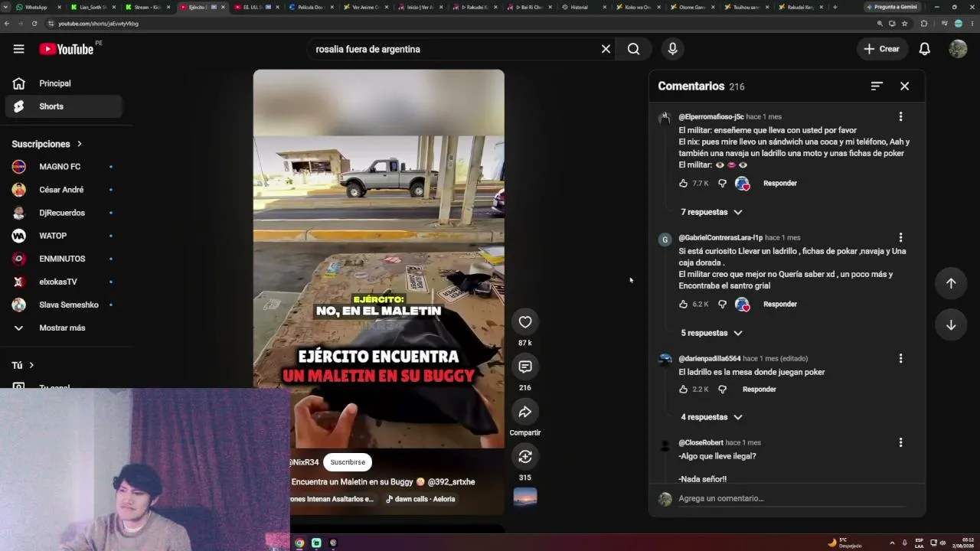Image resolution: width=980 pixels, height=551 pixels.
Task: Switch to the Película Dos browser tab
Action: (311, 7)
